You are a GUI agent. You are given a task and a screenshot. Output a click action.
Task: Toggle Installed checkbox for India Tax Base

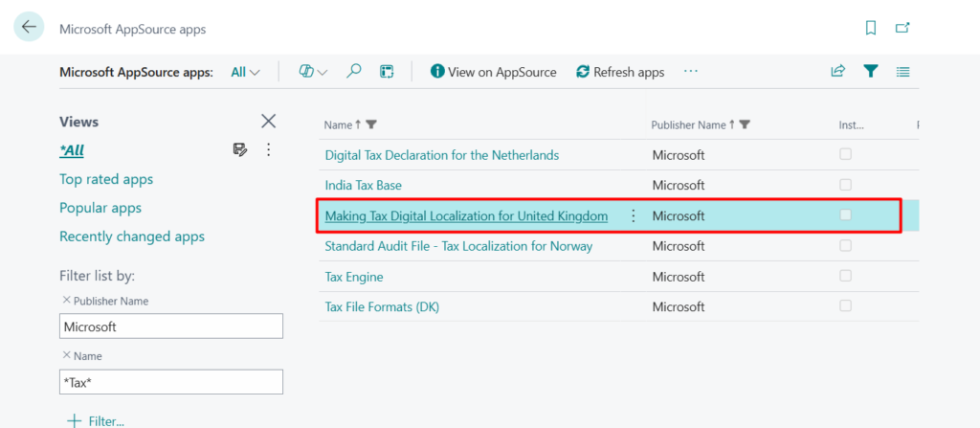[x=845, y=184]
